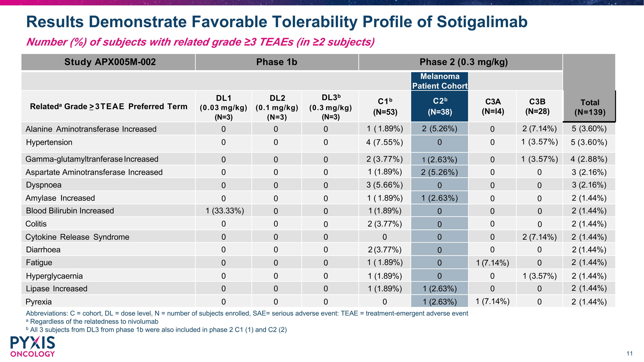Select the Study APX005M-002 header cell
The image size is (644, 362).
(x=110, y=62)
